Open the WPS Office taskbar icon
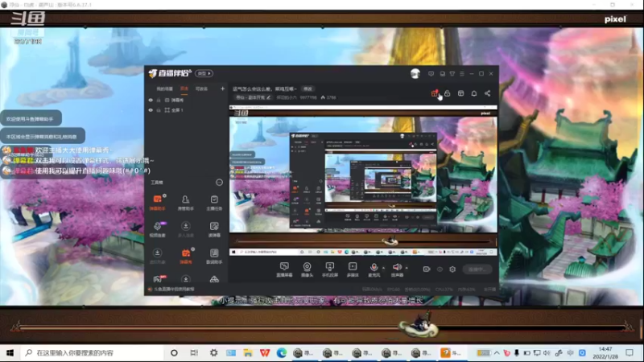Viewport: 644px width, 362px height. coord(265,353)
